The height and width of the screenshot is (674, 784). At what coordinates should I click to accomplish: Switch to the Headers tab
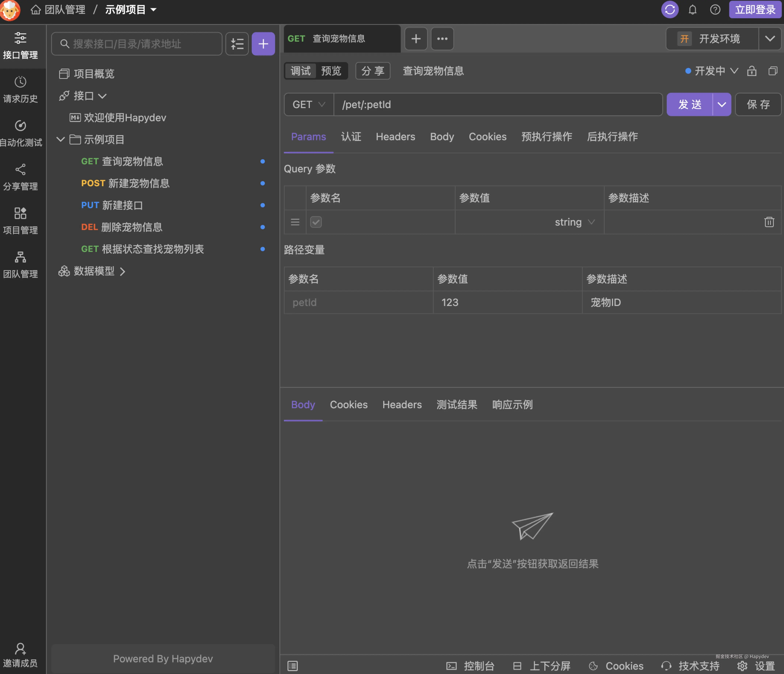(x=395, y=137)
